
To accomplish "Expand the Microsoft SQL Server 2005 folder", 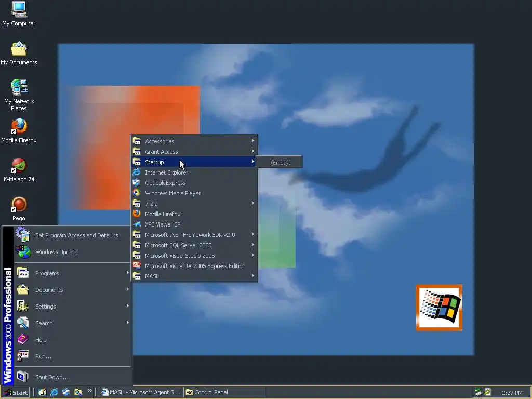I will click(x=194, y=245).
